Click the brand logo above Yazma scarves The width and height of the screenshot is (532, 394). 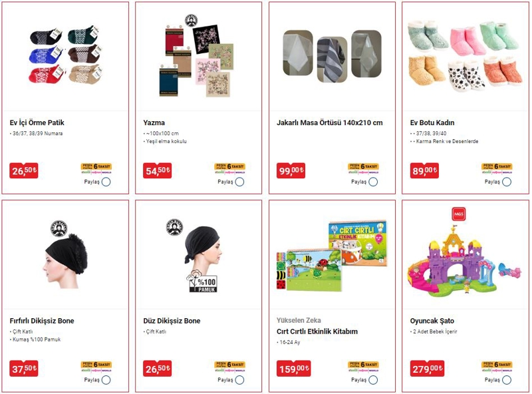tap(191, 21)
